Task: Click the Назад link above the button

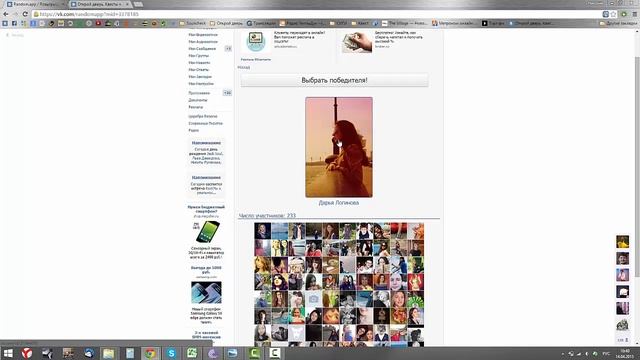Action: [x=244, y=67]
